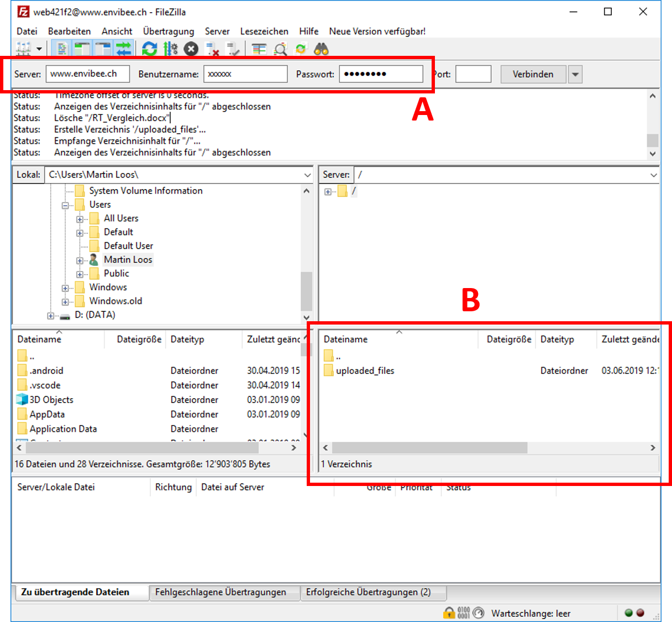The height and width of the screenshot is (622, 672).
Task: Toggle the message log display
Action: pyautogui.click(x=62, y=49)
